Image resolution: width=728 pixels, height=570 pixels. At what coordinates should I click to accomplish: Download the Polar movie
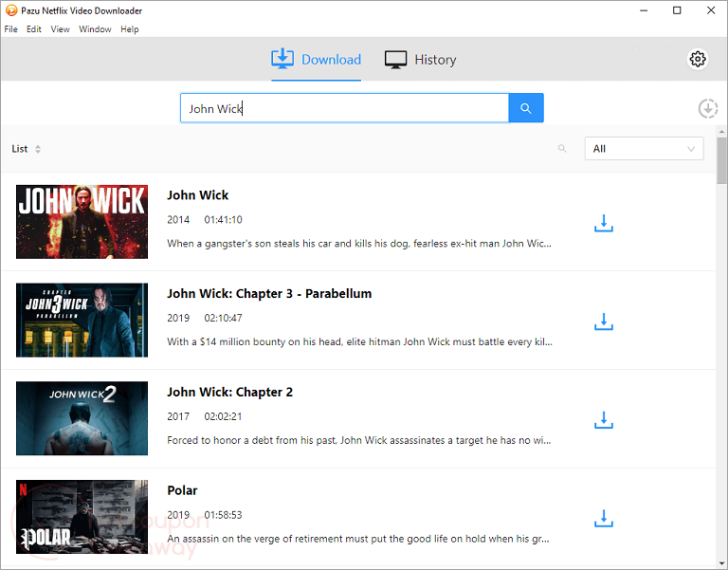[604, 519]
